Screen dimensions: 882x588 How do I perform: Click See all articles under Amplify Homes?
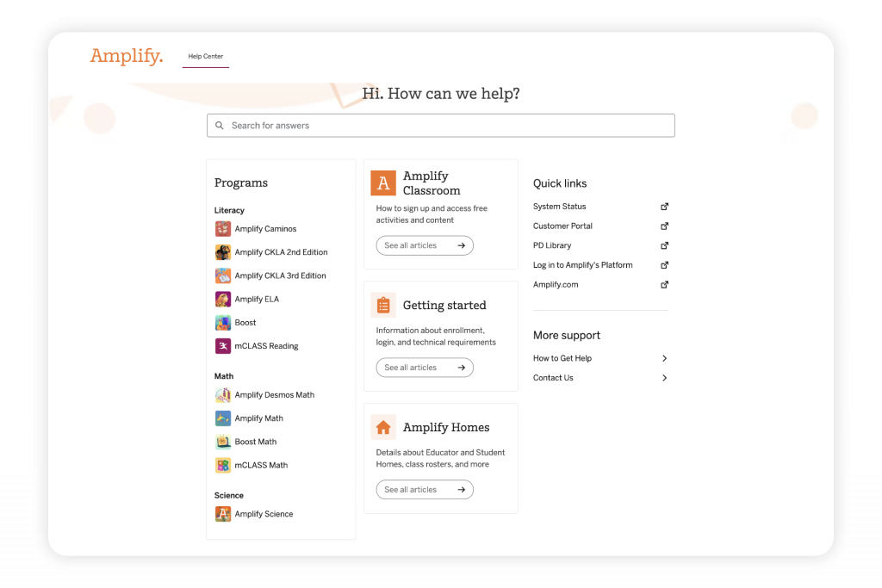425,490
